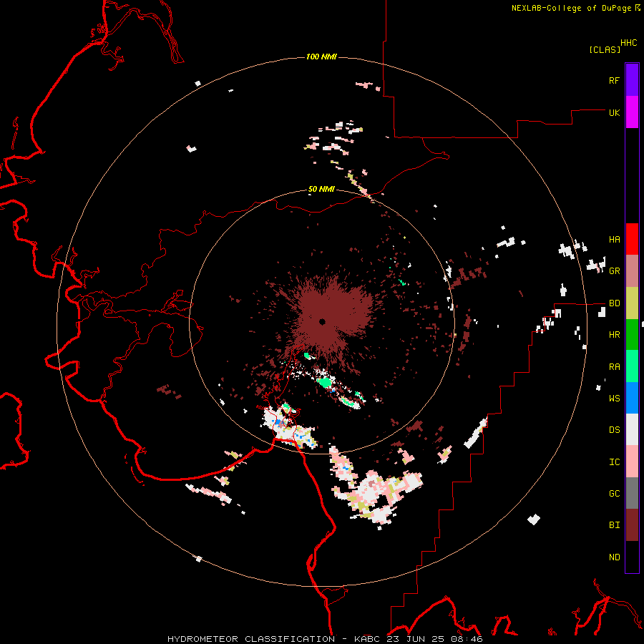Click the ND legend label
This screenshot has height=644, width=644.
(x=614, y=557)
